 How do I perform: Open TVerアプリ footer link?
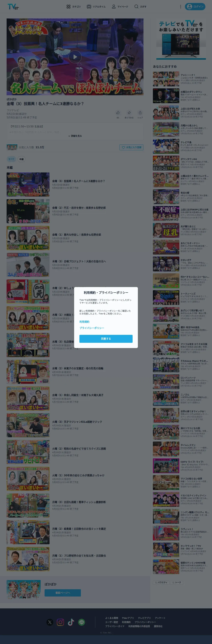(x=128, y=618)
